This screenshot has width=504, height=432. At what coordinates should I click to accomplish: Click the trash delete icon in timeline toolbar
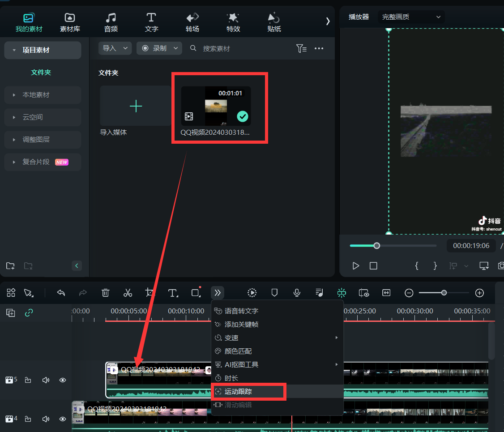(106, 293)
